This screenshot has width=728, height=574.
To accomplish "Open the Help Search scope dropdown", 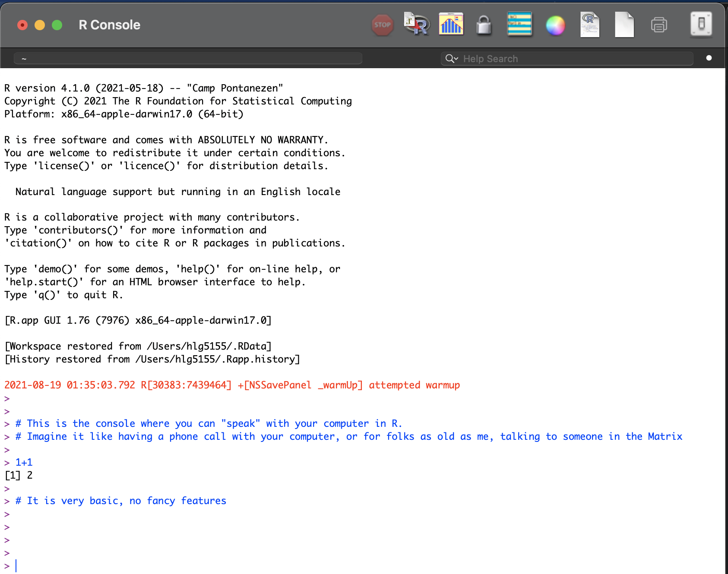I will 456,58.
